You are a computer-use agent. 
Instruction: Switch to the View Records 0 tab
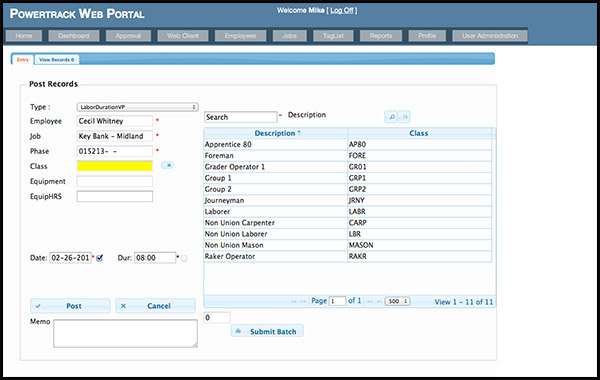coord(57,60)
